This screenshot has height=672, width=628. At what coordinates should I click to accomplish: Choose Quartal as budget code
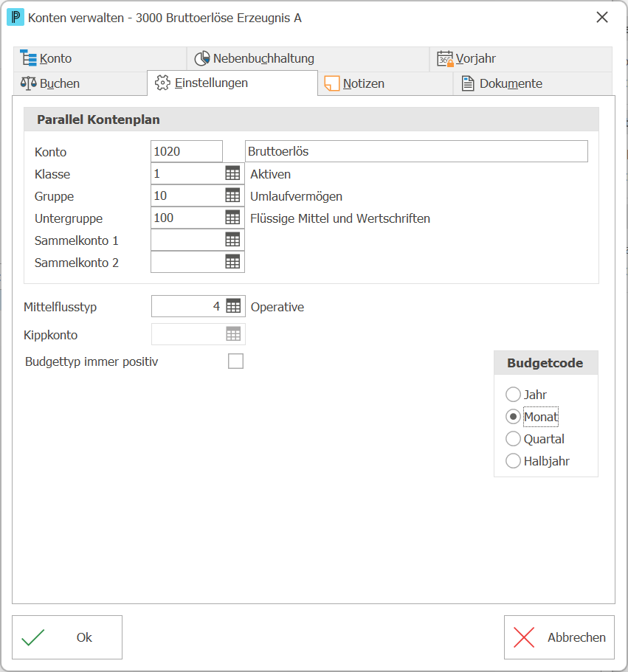click(513, 439)
